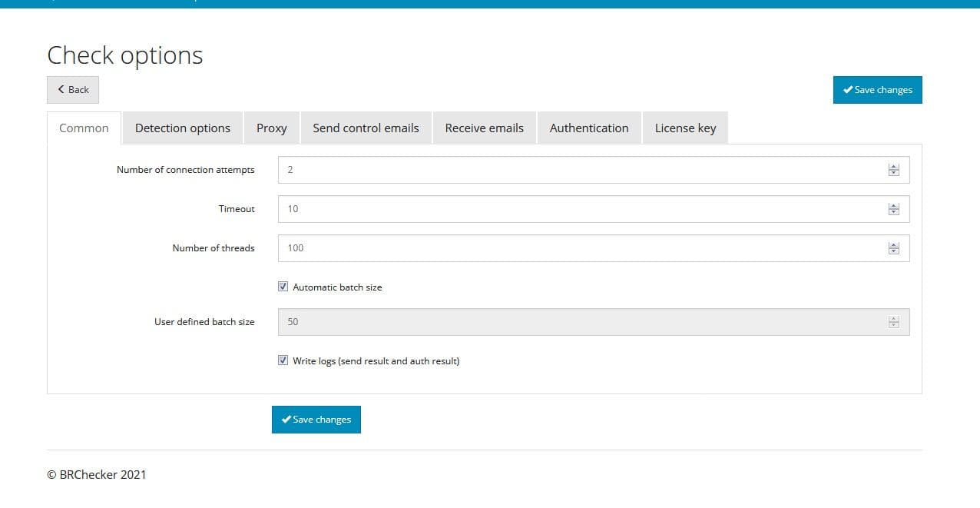This screenshot has width=980, height=508.
Task: Switch to the Detection options tab
Action: click(x=182, y=128)
